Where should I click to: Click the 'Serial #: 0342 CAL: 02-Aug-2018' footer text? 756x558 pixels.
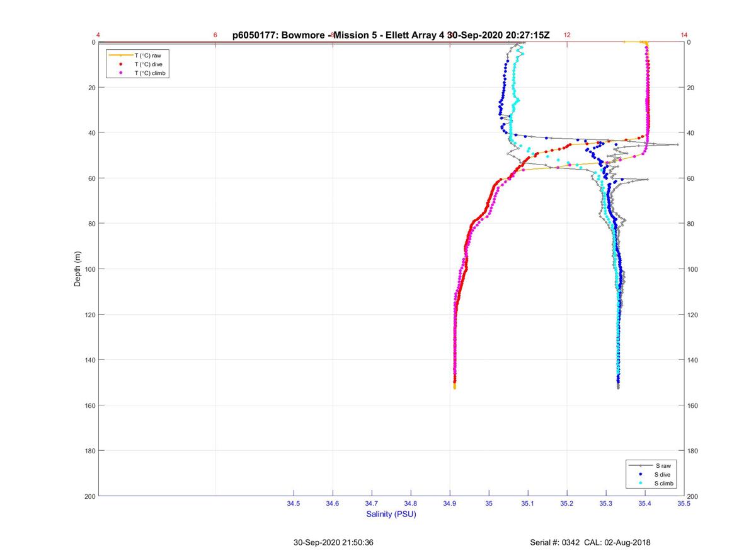(x=591, y=542)
